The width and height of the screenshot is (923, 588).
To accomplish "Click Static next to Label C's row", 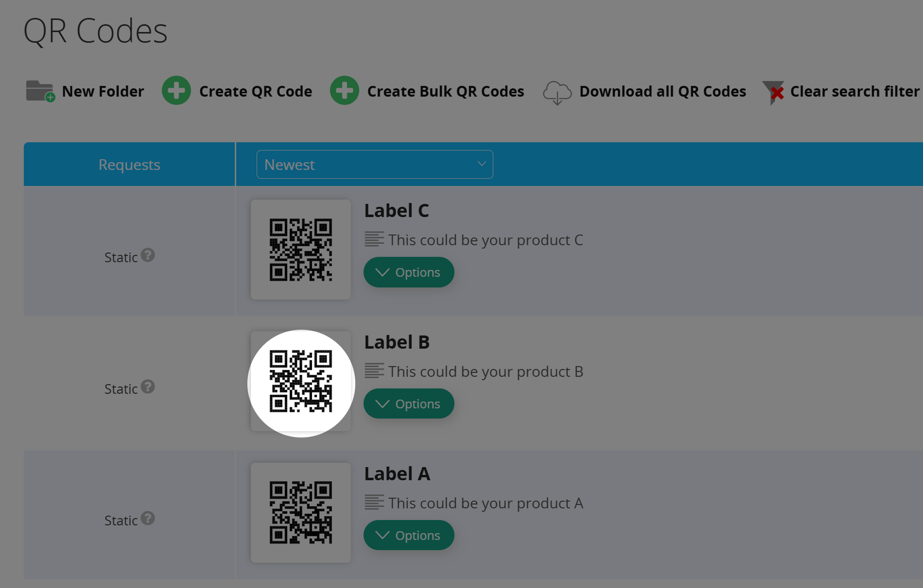I will click(x=121, y=257).
